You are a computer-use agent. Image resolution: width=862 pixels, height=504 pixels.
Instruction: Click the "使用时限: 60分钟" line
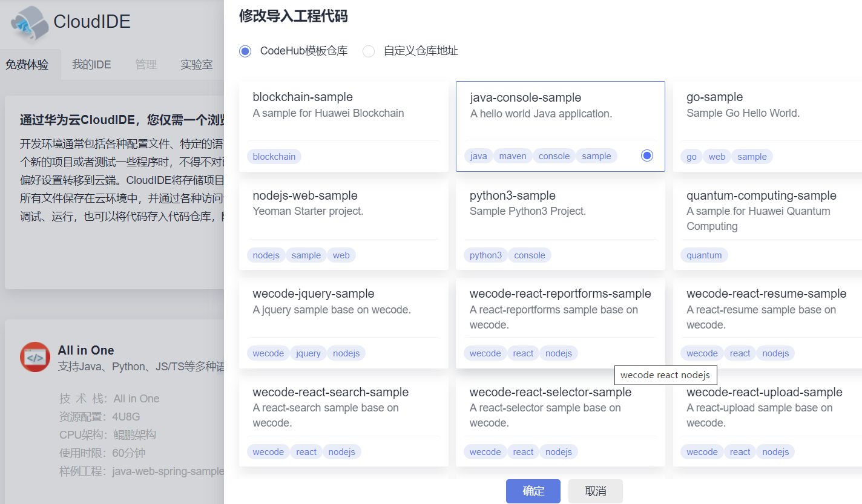click(102, 453)
